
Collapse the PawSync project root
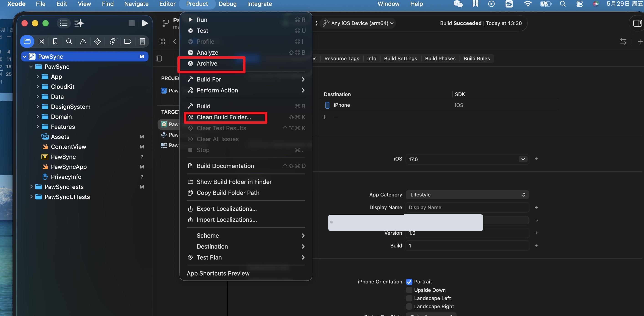pos(25,56)
